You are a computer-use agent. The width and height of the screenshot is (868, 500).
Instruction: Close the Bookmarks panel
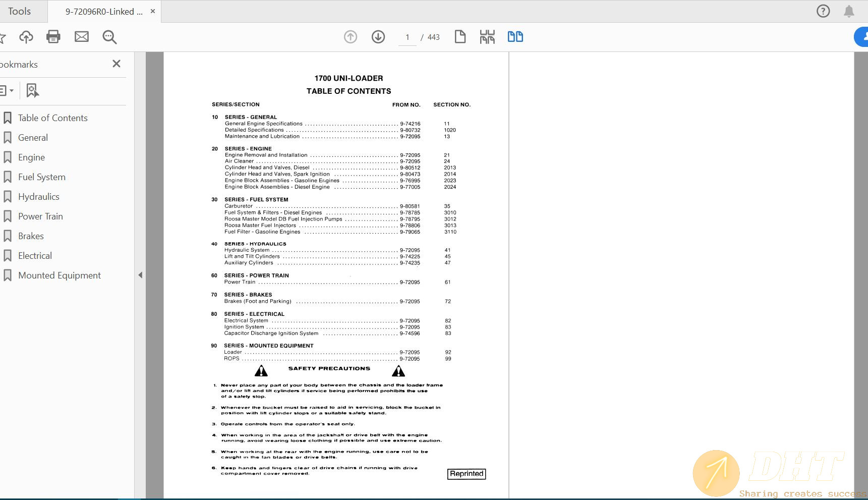coord(117,64)
